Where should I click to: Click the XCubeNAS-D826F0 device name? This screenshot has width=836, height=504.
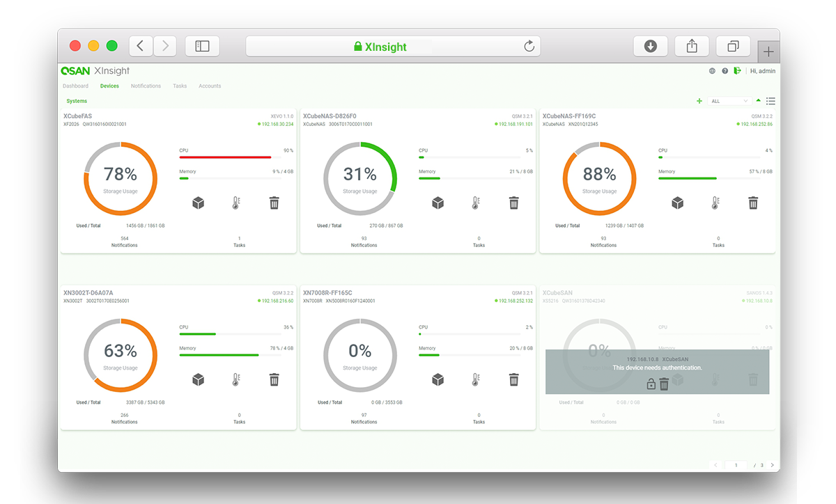pos(330,116)
